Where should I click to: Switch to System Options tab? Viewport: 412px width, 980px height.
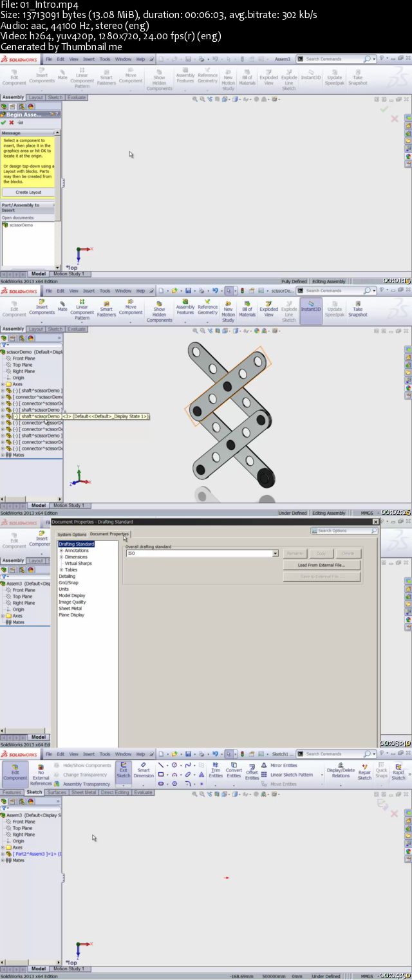[x=71, y=534]
